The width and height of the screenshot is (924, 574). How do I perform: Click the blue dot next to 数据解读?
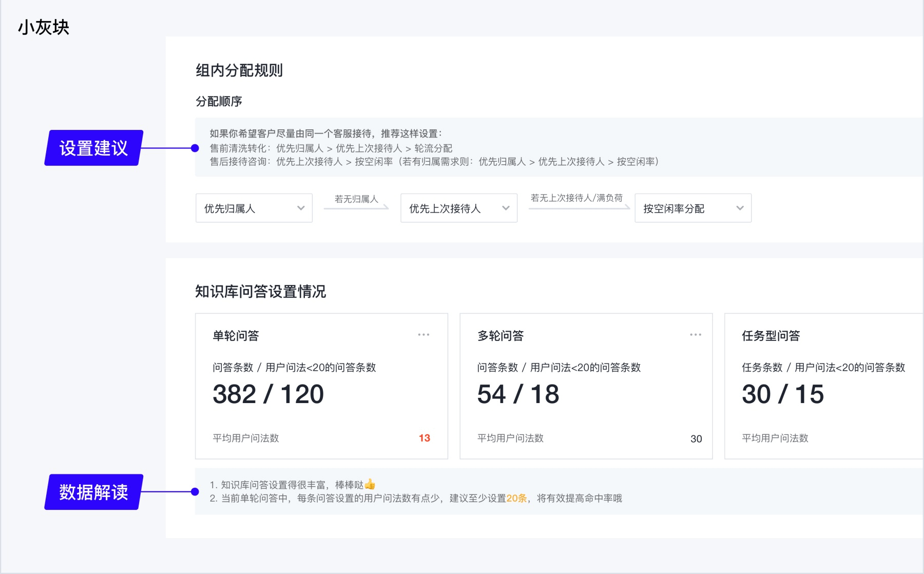tap(195, 492)
